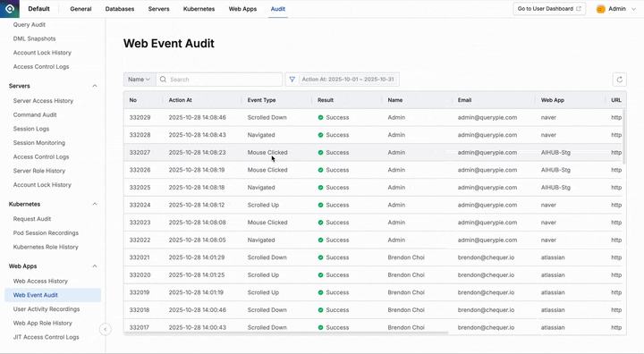
Task: Click brendon@chequer.io email in row 332020
Action: click(486, 274)
